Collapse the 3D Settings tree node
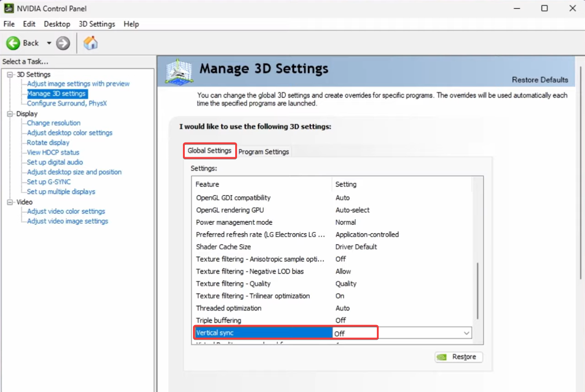 point(11,74)
